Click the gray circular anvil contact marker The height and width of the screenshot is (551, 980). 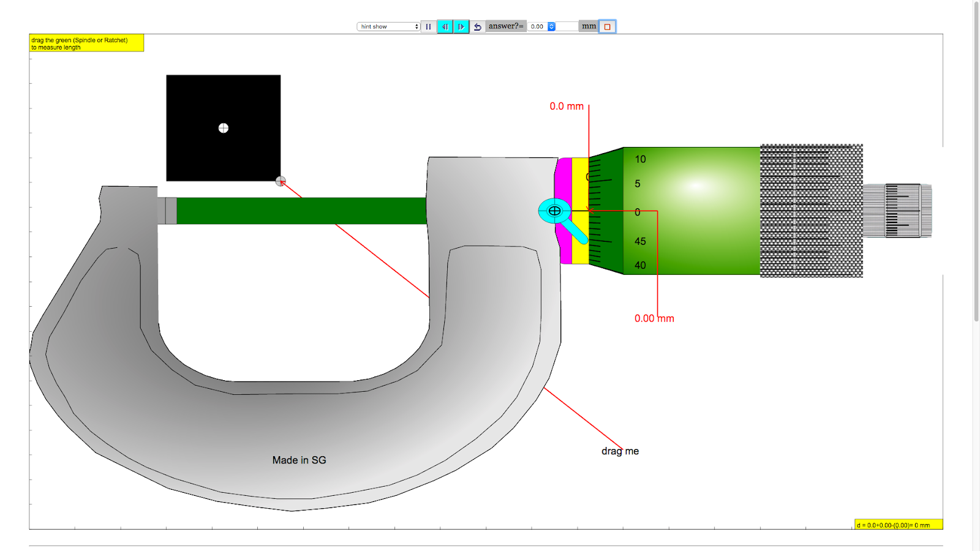(281, 181)
